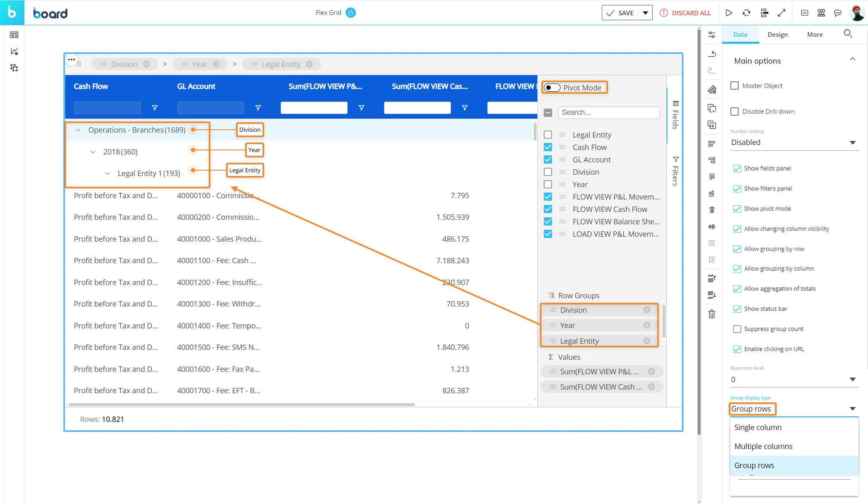Open the Group display type dropdown
The image size is (868, 504).
tap(793, 409)
